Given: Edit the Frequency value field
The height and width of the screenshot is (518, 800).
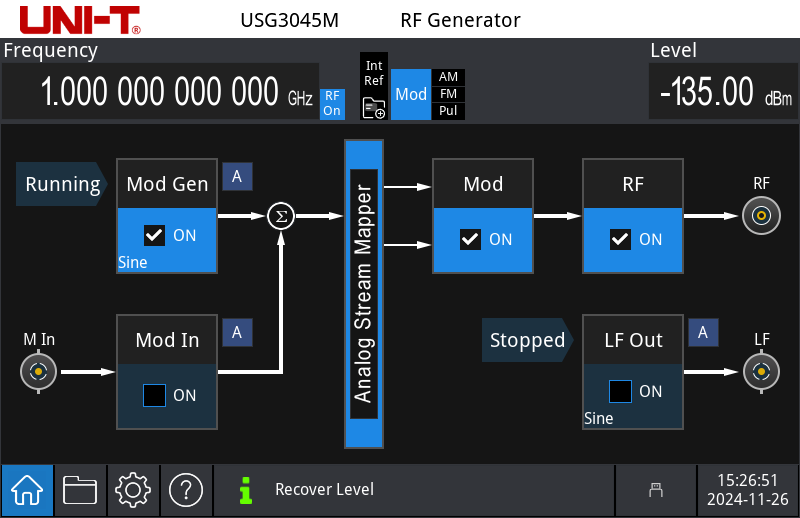Looking at the screenshot, I should click(x=160, y=92).
